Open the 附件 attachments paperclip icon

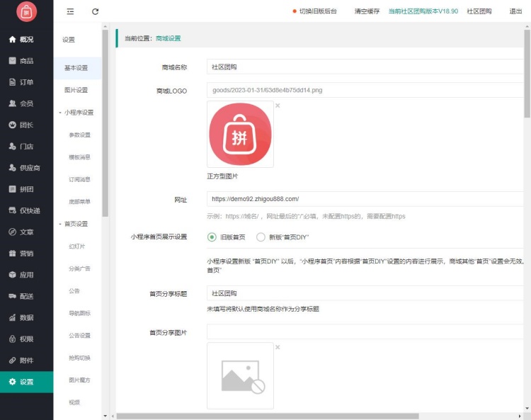(12, 360)
